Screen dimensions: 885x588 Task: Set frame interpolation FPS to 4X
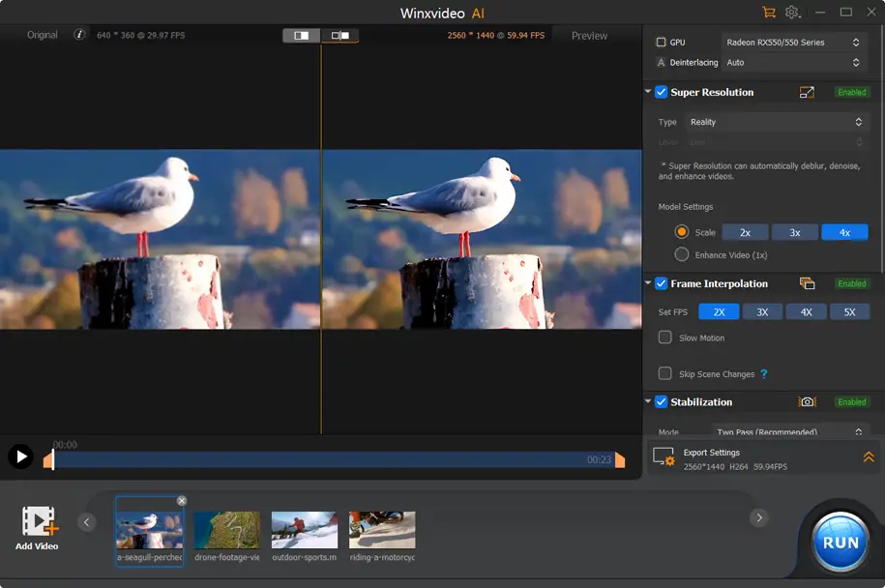click(x=806, y=312)
